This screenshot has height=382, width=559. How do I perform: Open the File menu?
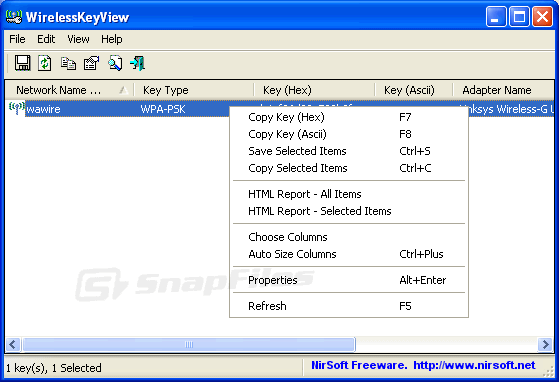17,39
